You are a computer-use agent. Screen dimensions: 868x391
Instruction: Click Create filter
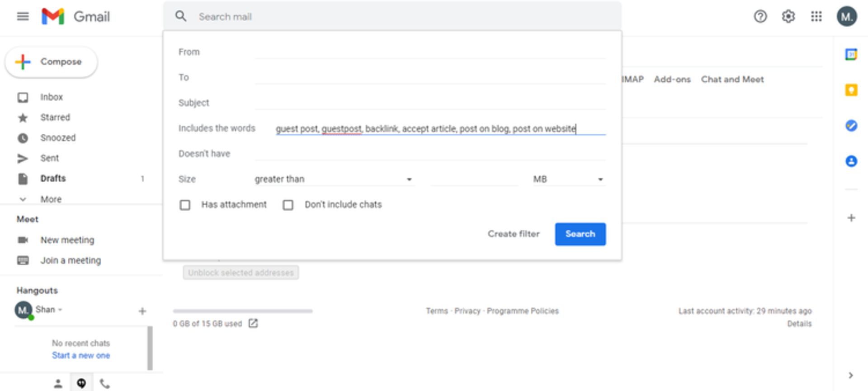coord(513,234)
